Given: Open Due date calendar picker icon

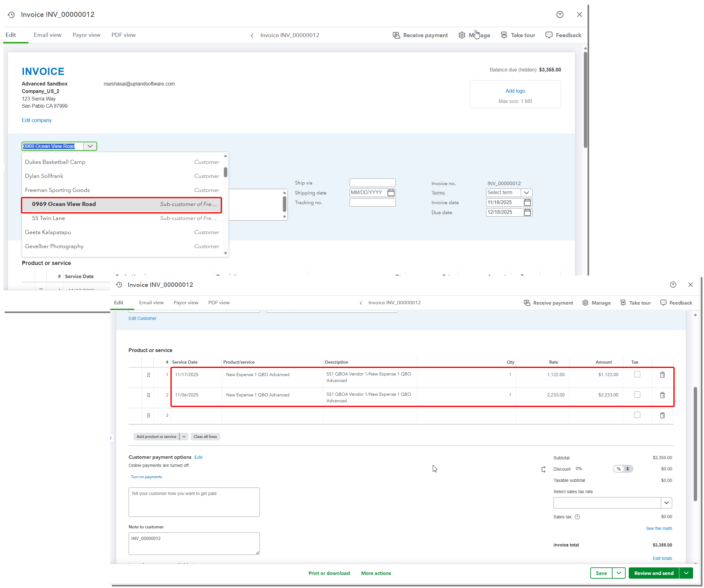Looking at the screenshot, I should [x=527, y=213].
